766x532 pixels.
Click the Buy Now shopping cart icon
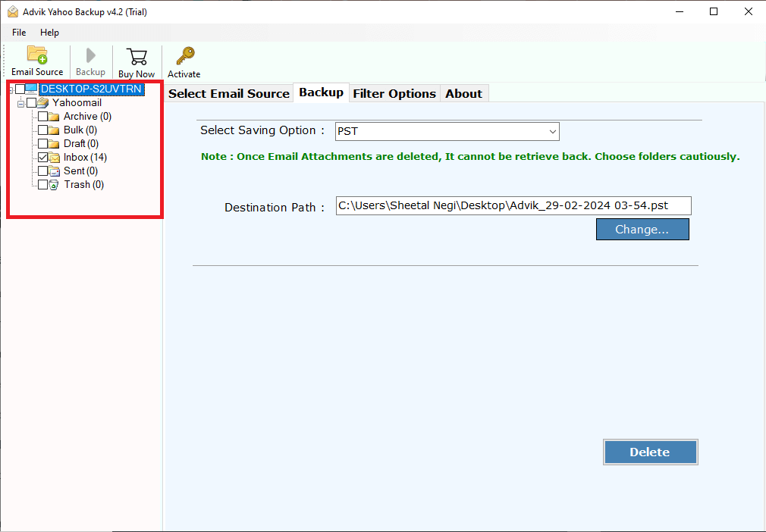click(137, 57)
